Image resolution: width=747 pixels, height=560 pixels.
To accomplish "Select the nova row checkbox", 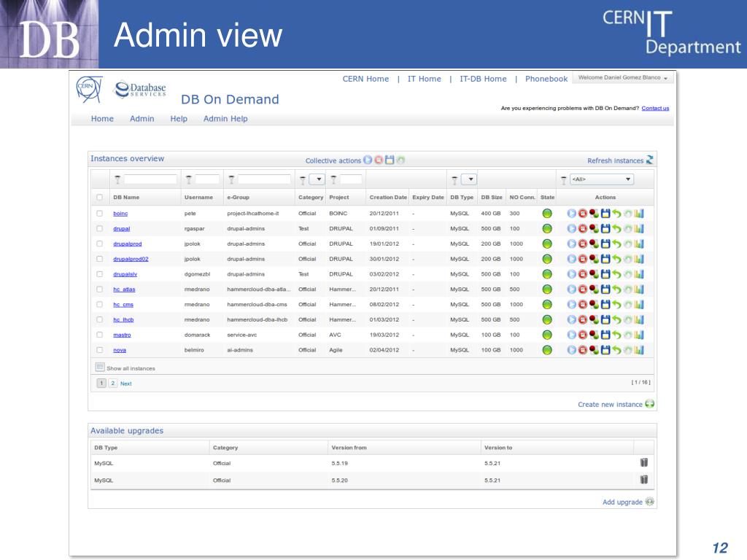I will [x=99, y=351].
